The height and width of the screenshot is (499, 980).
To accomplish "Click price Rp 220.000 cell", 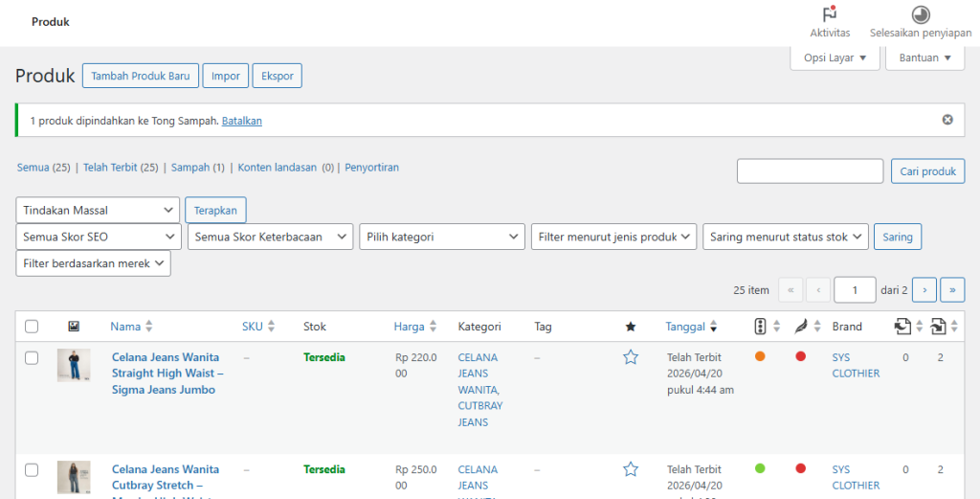I will [x=416, y=365].
